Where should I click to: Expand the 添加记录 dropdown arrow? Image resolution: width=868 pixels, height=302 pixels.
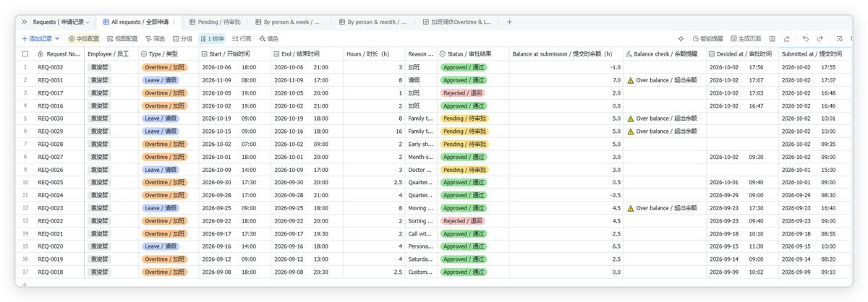click(57, 39)
